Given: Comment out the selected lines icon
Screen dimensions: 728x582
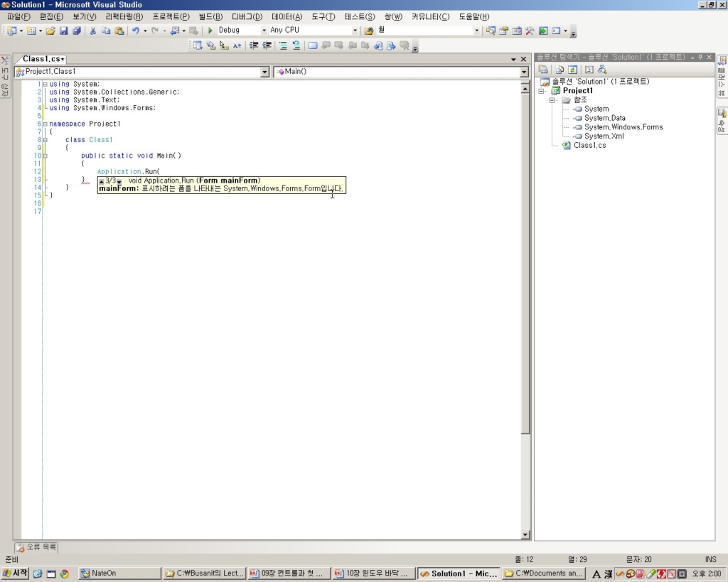Looking at the screenshot, I should (283, 45).
